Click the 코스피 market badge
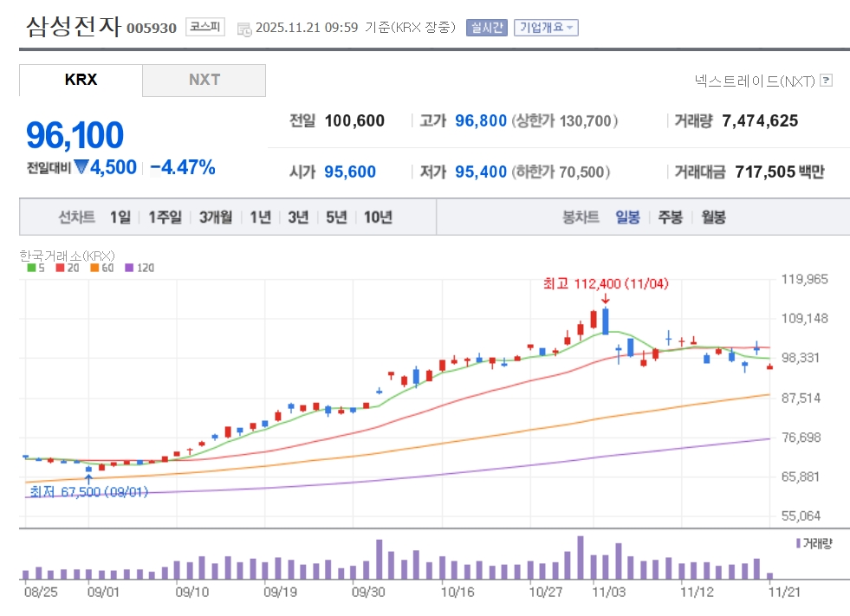The image size is (850, 616). point(205,27)
